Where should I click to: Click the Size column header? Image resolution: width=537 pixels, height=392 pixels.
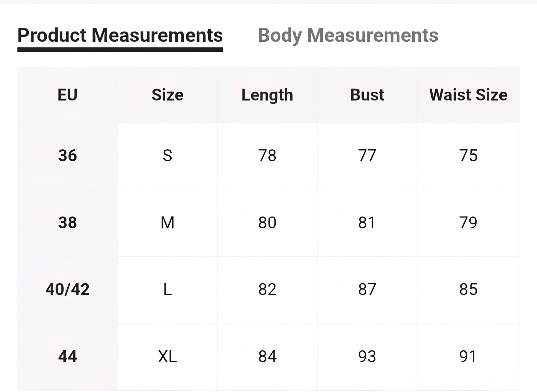(167, 95)
